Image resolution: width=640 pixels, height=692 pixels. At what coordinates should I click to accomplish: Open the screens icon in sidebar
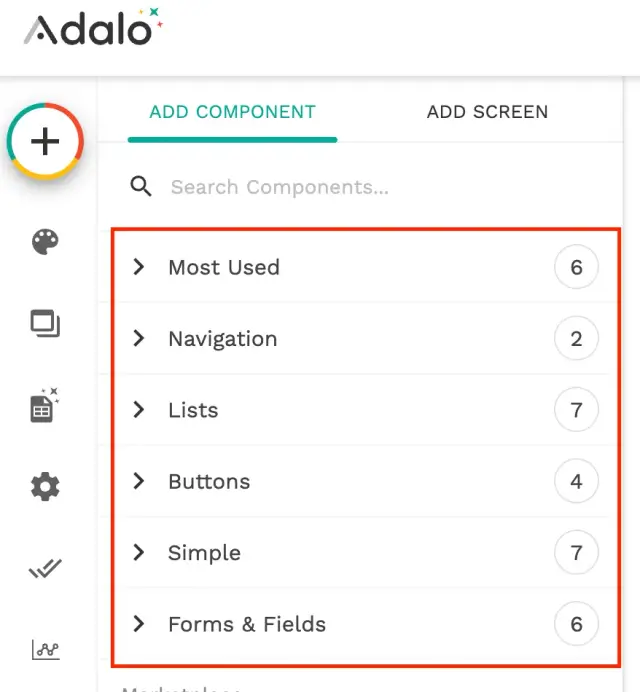point(45,324)
